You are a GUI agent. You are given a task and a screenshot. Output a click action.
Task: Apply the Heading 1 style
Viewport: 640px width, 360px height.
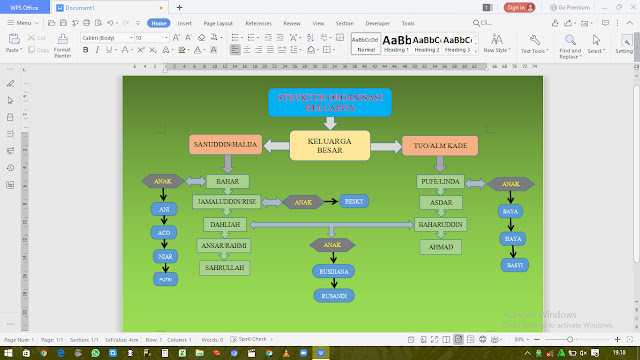tap(396, 44)
